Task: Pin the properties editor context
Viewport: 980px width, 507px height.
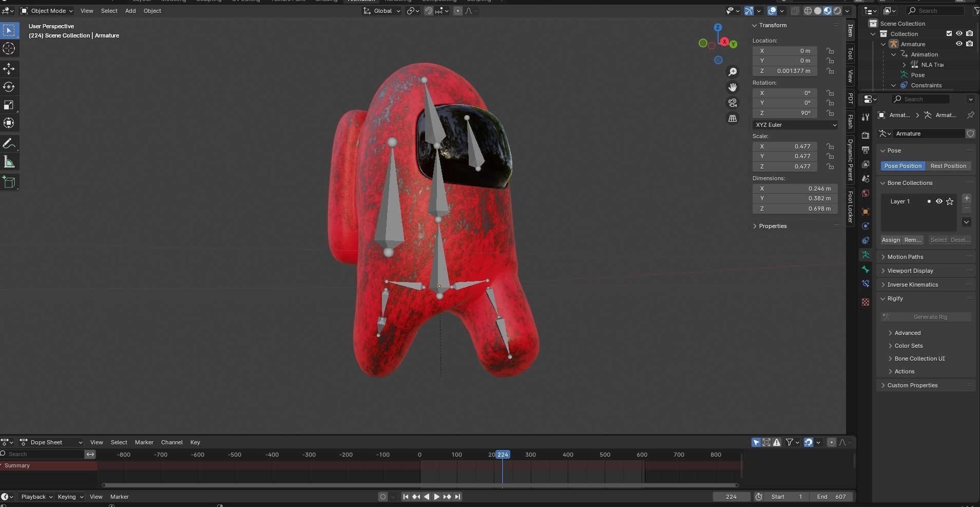Action: point(970,115)
